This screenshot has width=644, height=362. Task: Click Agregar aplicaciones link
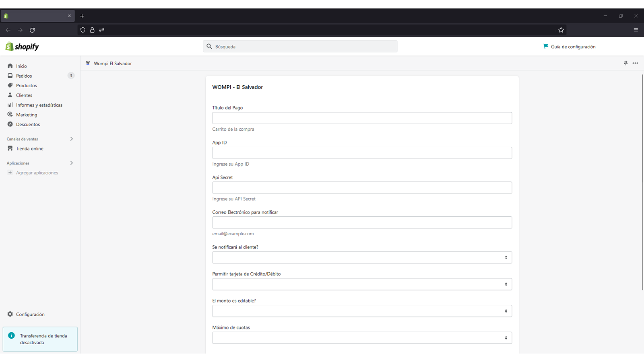point(37,173)
